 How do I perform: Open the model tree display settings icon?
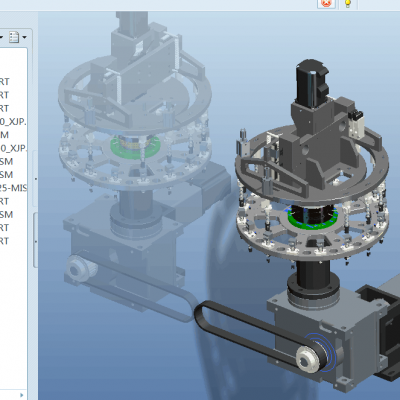[x=14, y=37]
